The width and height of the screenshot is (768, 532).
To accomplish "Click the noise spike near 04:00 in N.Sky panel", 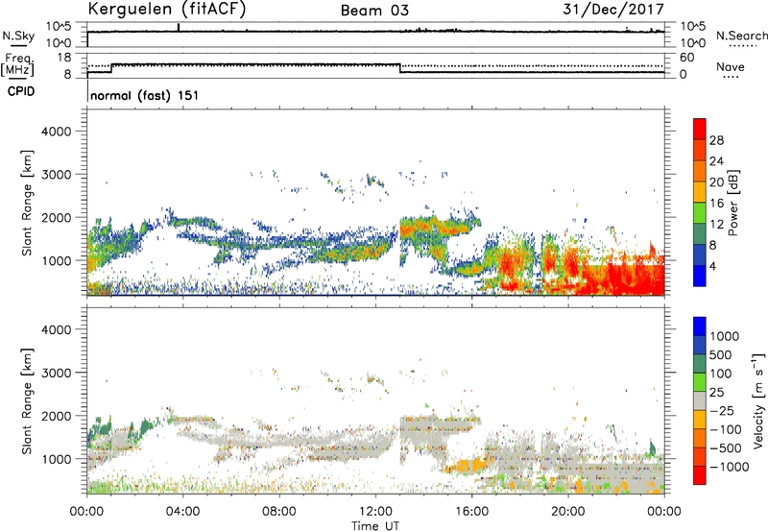I will (179, 28).
